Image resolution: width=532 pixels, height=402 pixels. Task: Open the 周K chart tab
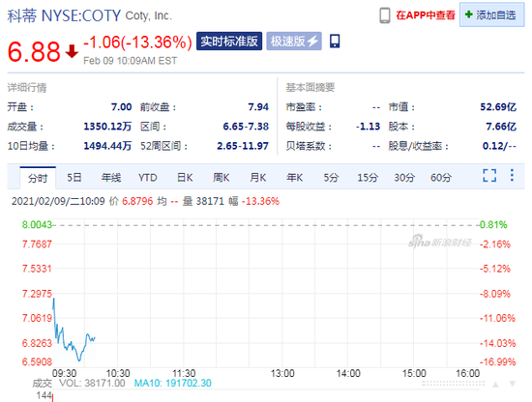(x=222, y=177)
